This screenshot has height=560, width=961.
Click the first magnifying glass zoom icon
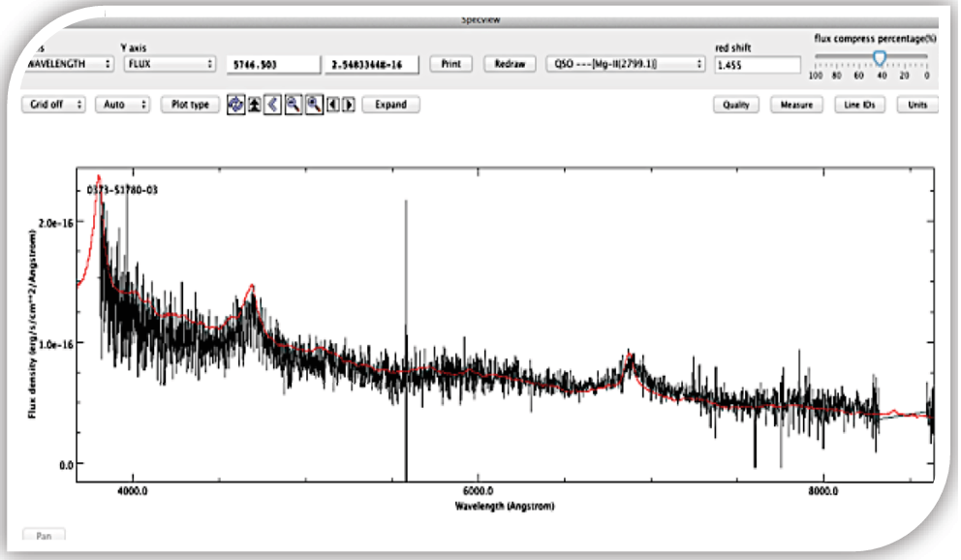click(x=293, y=105)
